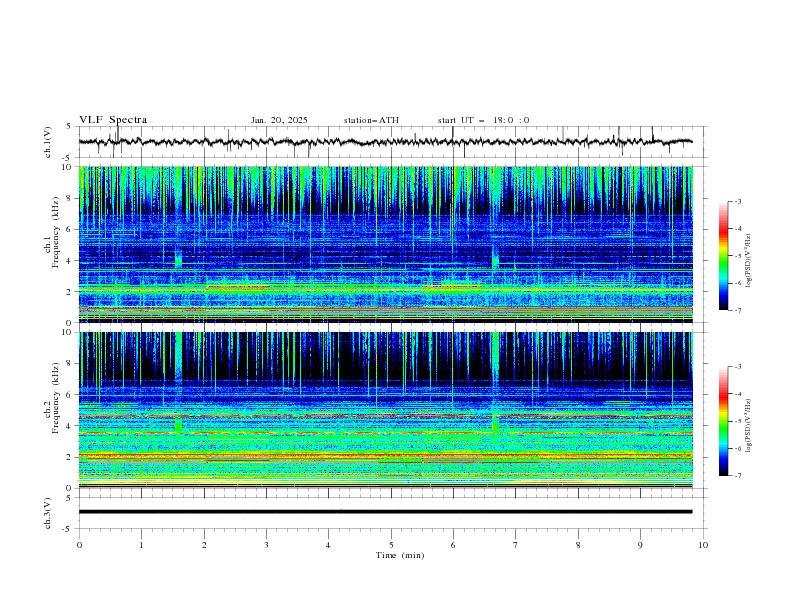Click the time-axis tick label "10"
Image resolution: width=792 pixels, height=612 pixels.
pyautogui.click(x=703, y=545)
